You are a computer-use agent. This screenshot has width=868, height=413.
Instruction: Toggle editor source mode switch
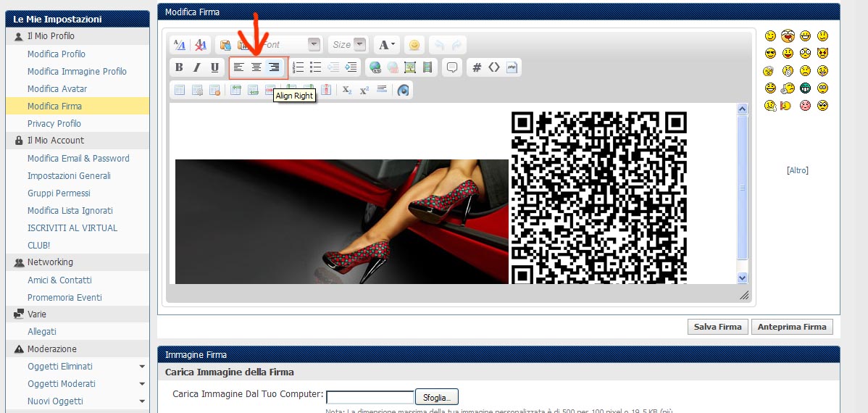pyautogui.click(x=180, y=45)
